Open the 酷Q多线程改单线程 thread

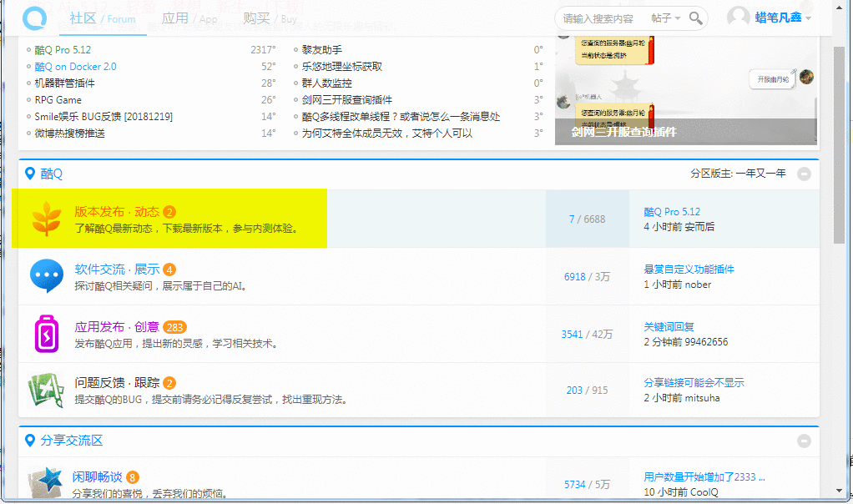(x=401, y=116)
